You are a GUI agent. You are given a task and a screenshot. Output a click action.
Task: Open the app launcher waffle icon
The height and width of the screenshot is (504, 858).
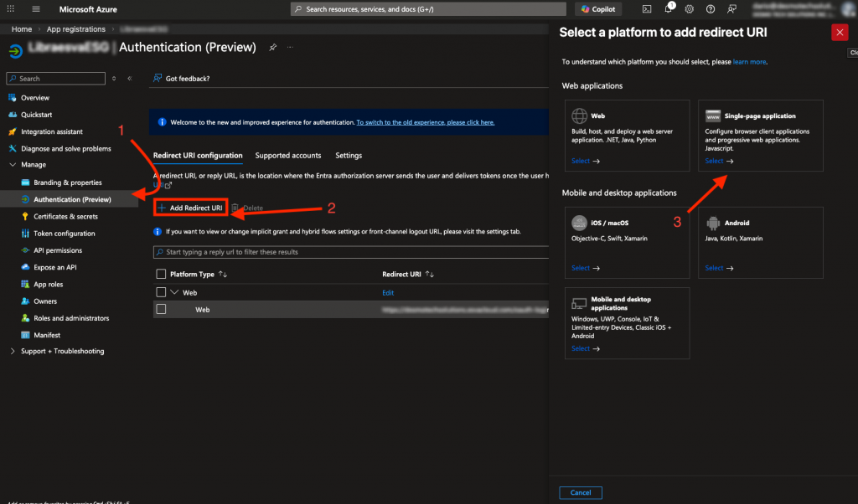(x=10, y=8)
